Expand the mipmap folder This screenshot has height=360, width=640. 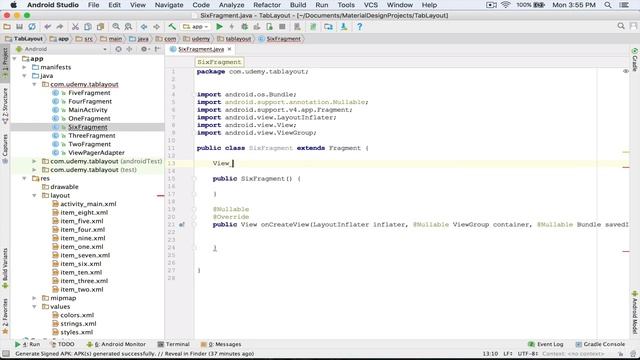point(34,298)
